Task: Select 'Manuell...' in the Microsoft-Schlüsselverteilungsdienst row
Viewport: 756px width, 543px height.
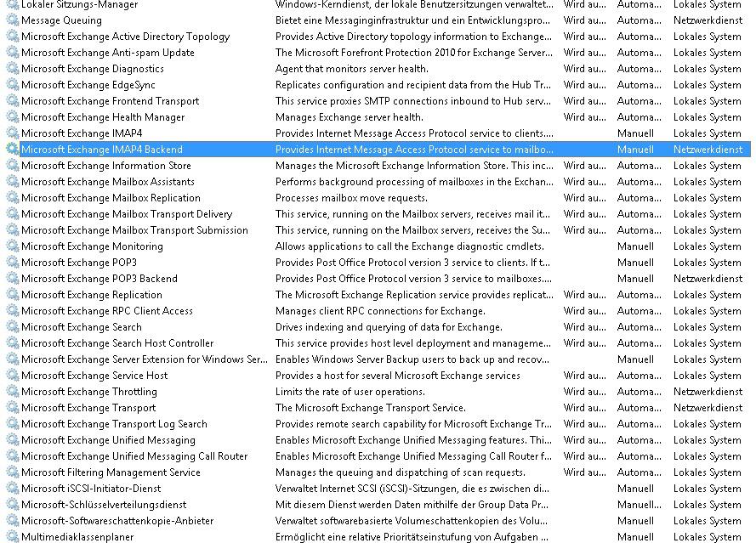Action: (x=639, y=505)
